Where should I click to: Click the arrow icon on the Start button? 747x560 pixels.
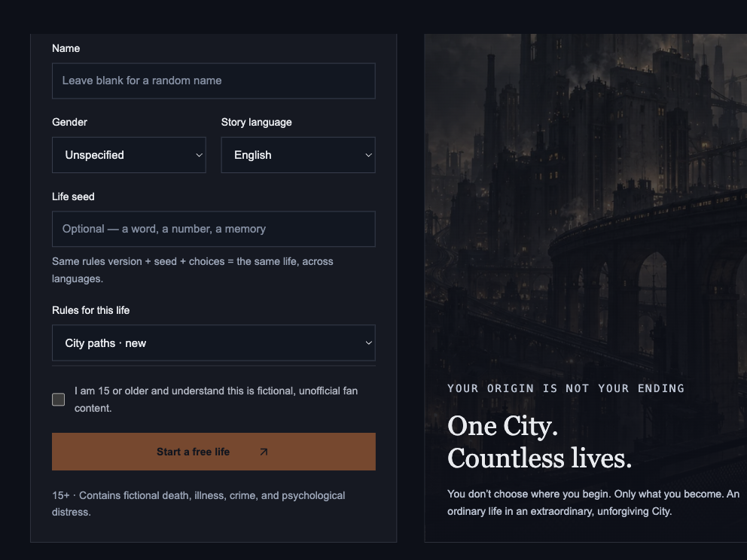264,452
